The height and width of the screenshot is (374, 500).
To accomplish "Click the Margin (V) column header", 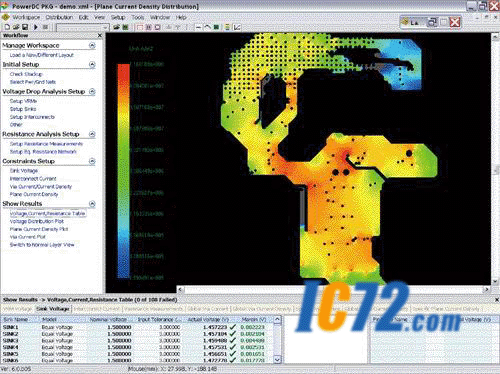I will 254,319.
